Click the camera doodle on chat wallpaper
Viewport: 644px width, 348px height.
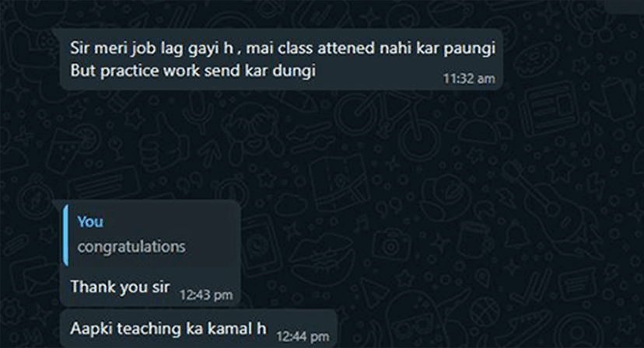[x=391, y=245]
